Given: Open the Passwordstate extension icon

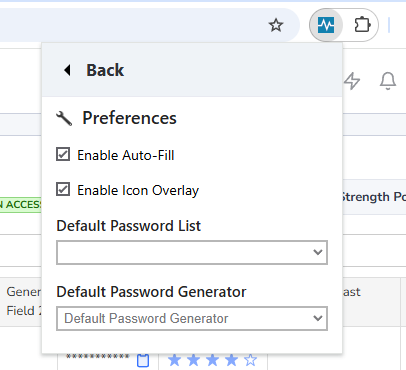Looking at the screenshot, I should (x=326, y=25).
